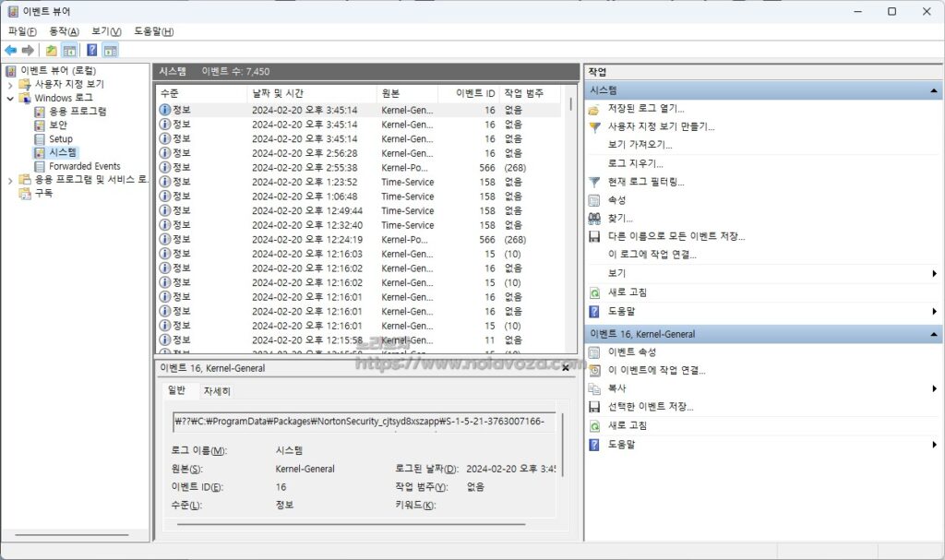Expand the 보기 submenu arrow

[934, 274]
